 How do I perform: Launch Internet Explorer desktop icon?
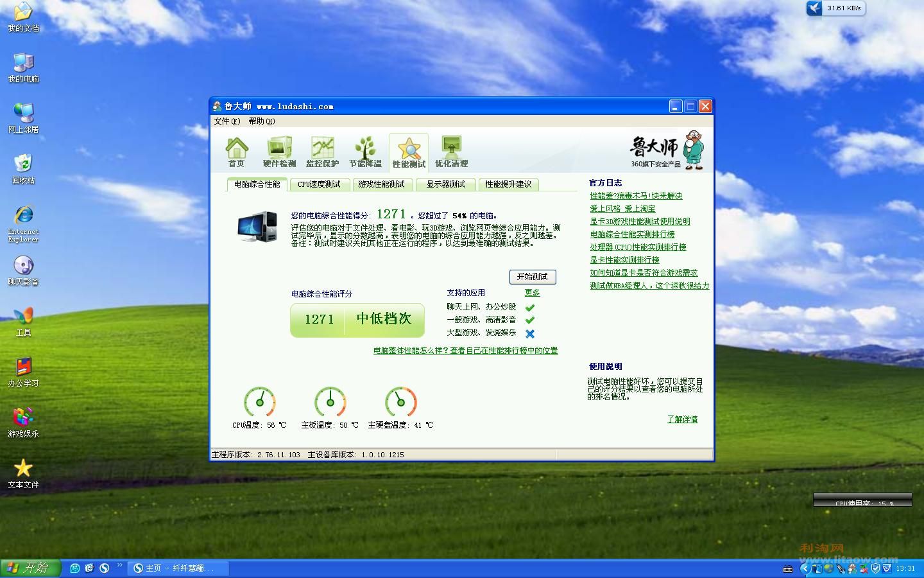tap(23, 223)
